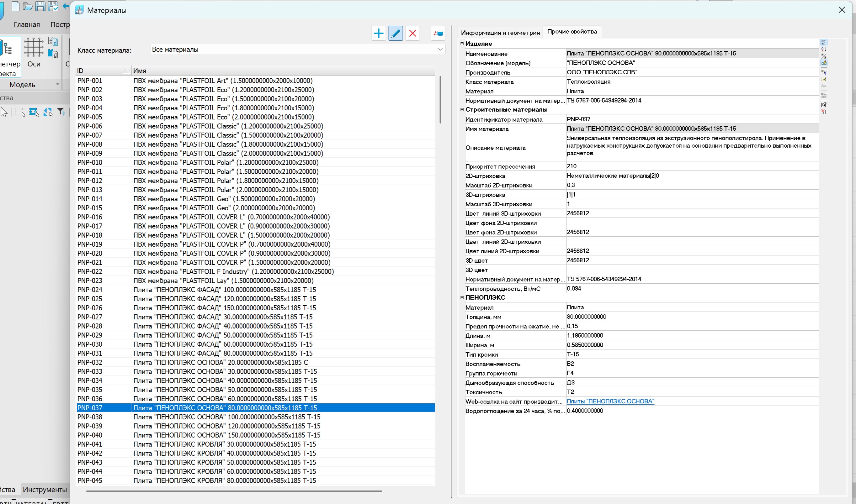Viewport: 856px width, 504px height.
Task: Open the Главная ribbon tab
Action: pos(27,24)
